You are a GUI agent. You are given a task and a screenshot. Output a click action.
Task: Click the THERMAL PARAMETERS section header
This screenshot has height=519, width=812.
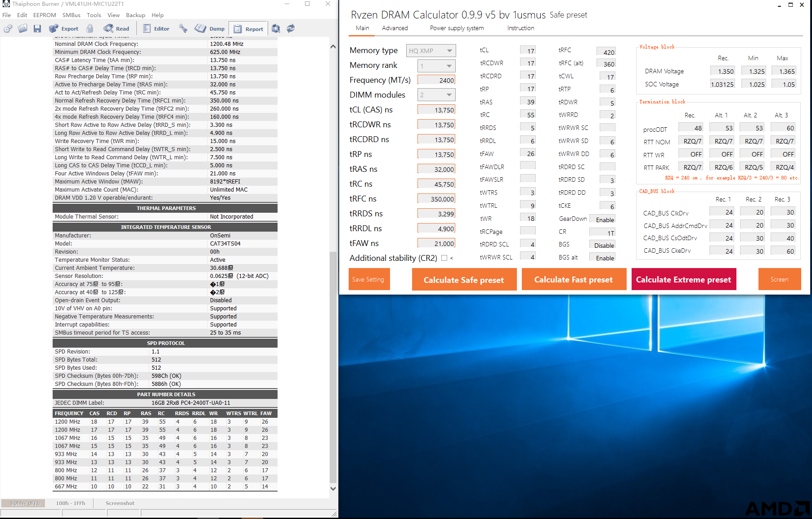point(165,208)
